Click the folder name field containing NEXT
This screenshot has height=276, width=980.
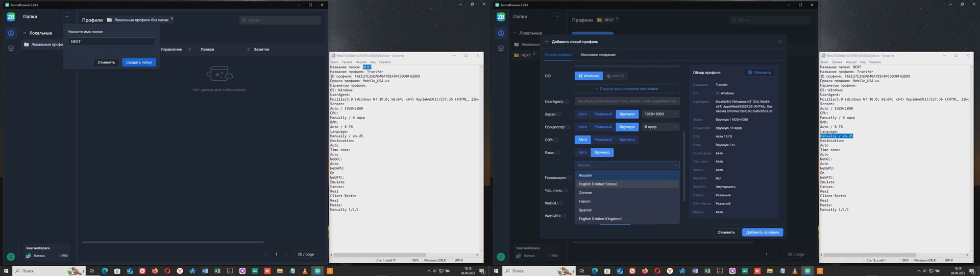[x=111, y=41]
